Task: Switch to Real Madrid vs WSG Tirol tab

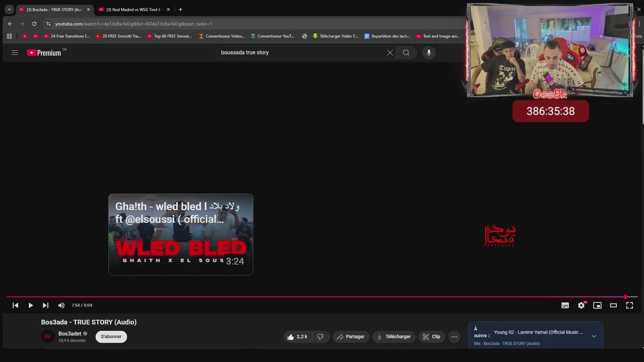Action: point(134,10)
